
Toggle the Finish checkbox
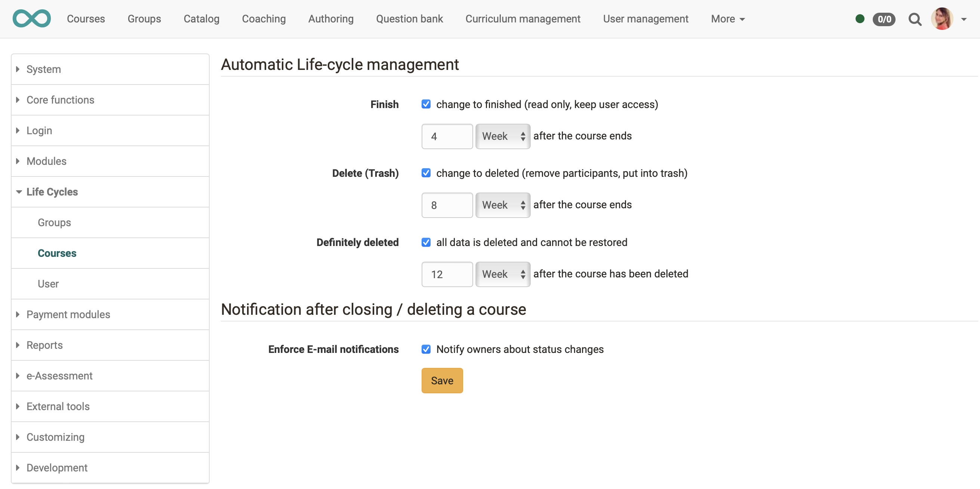pos(426,104)
